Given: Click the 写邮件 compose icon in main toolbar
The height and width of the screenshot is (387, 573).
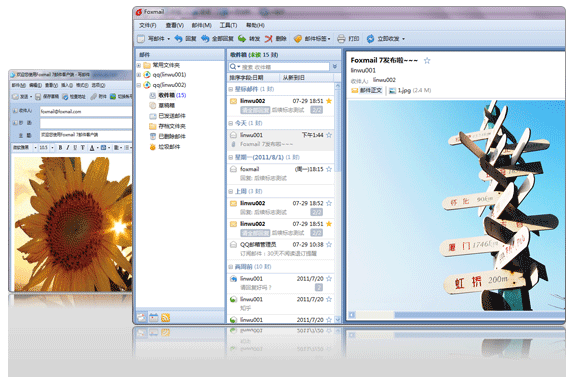Looking at the screenshot, I should [141, 38].
